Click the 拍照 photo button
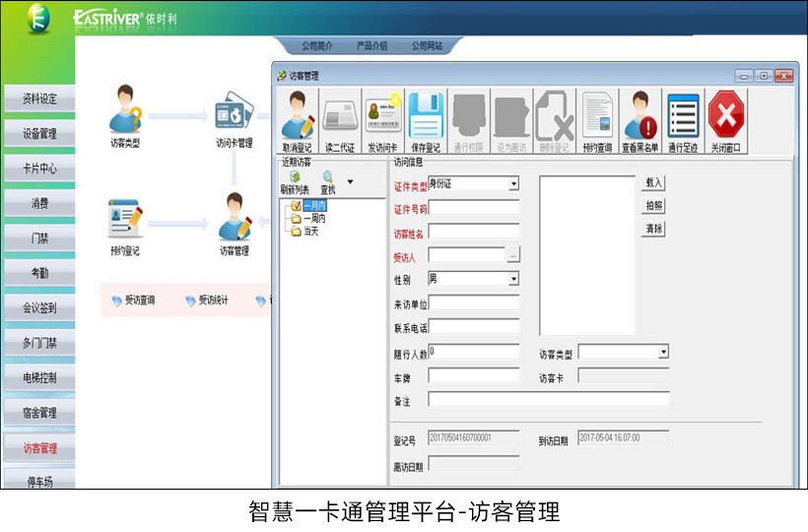The width and height of the screenshot is (808, 532). click(653, 206)
